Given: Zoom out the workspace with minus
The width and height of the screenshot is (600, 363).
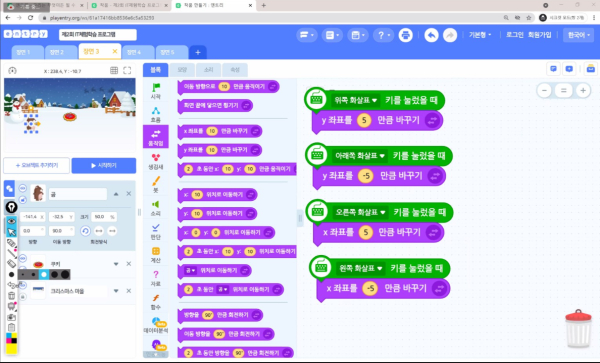Looking at the screenshot, I should (x=544, y=91).
